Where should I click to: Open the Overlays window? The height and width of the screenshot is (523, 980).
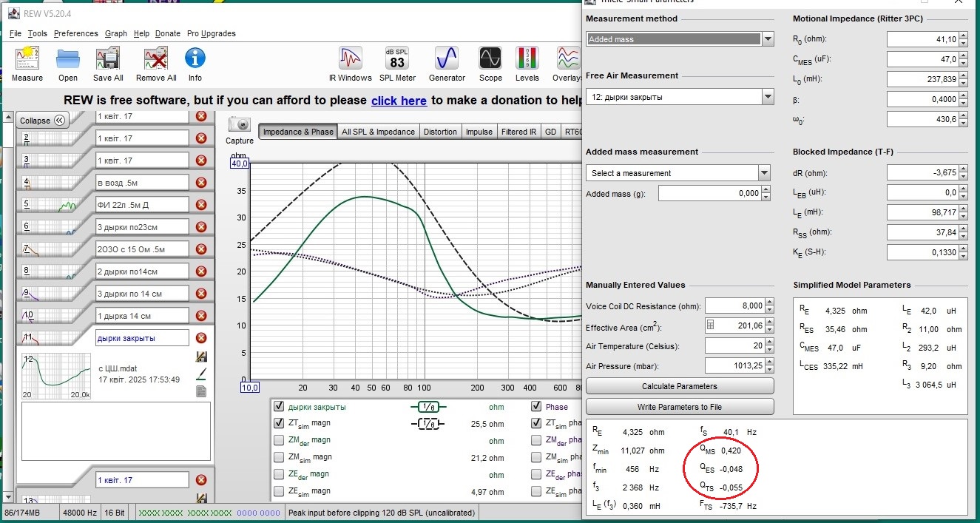click(568, 58)
